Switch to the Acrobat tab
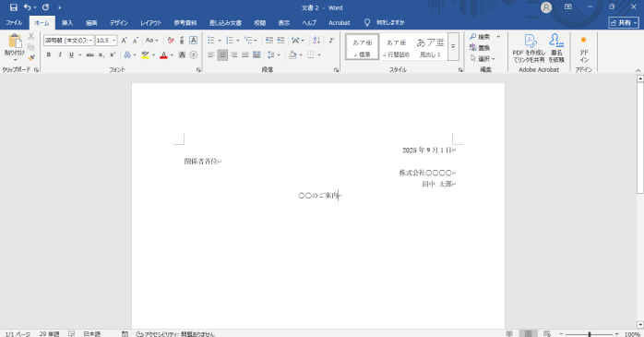Image resolution: width=644 pixels, height=337 pixels. pos(340,22)
